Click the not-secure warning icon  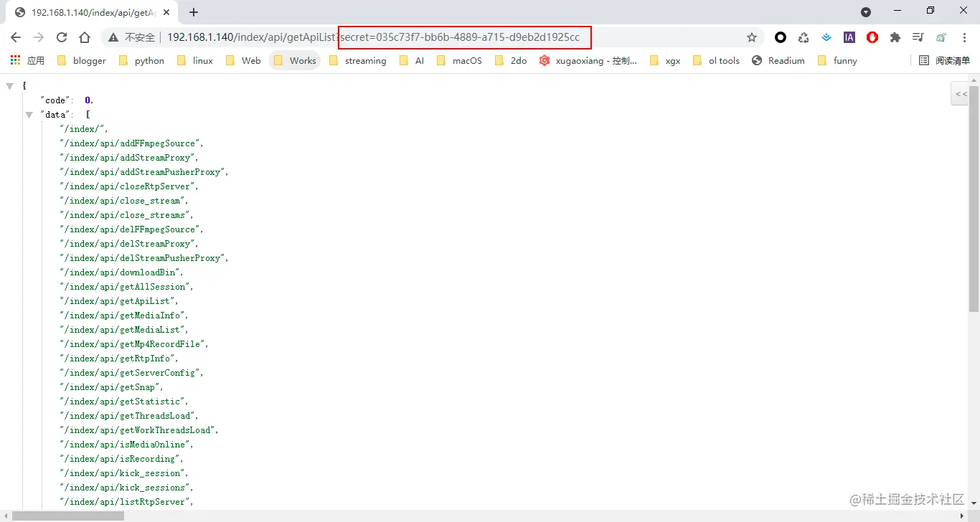pos(113,37)
